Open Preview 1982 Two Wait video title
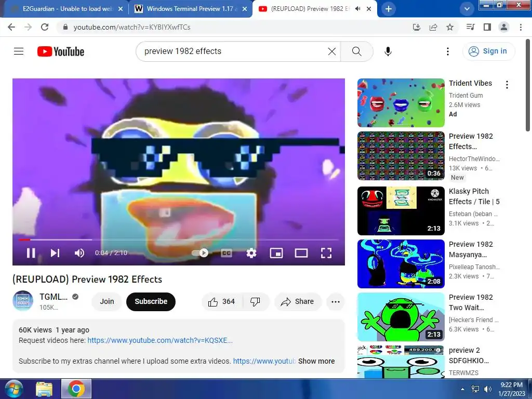The height and width of the screenshot is (399, 532). pos(471,302)
